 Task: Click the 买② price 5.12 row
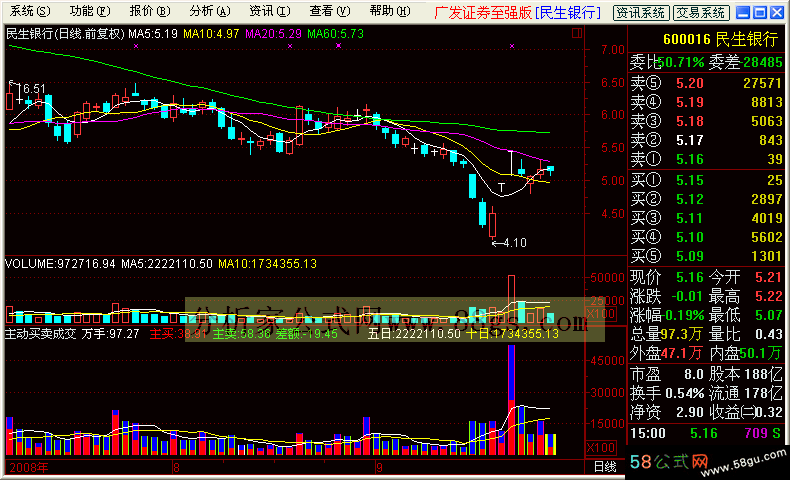coord(706,199)
